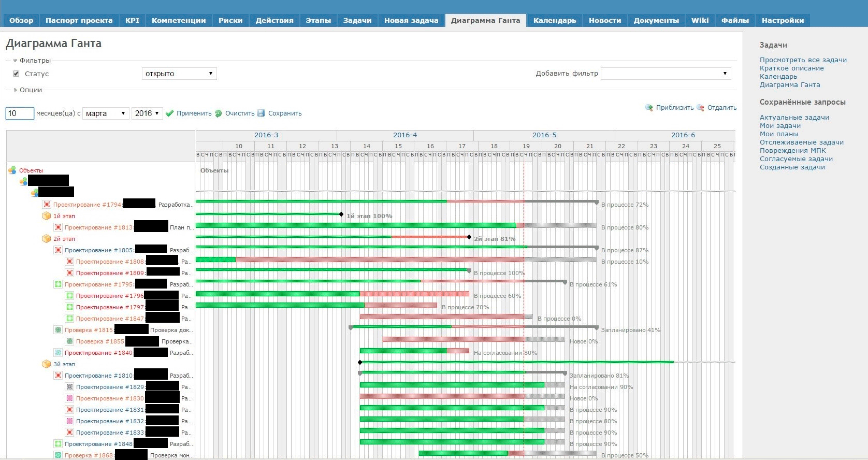Click the Применить link
The image size is (868, 460).
pyautogui.click(x=194, y=113)
